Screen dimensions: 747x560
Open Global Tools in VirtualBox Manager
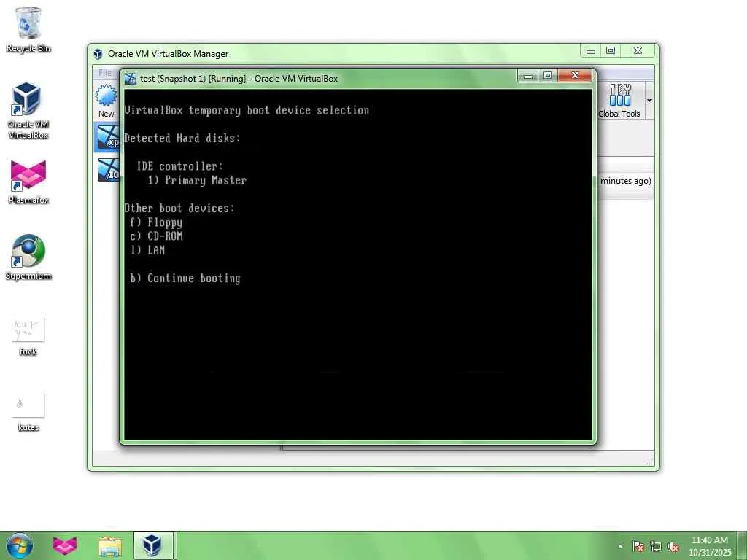619,101
